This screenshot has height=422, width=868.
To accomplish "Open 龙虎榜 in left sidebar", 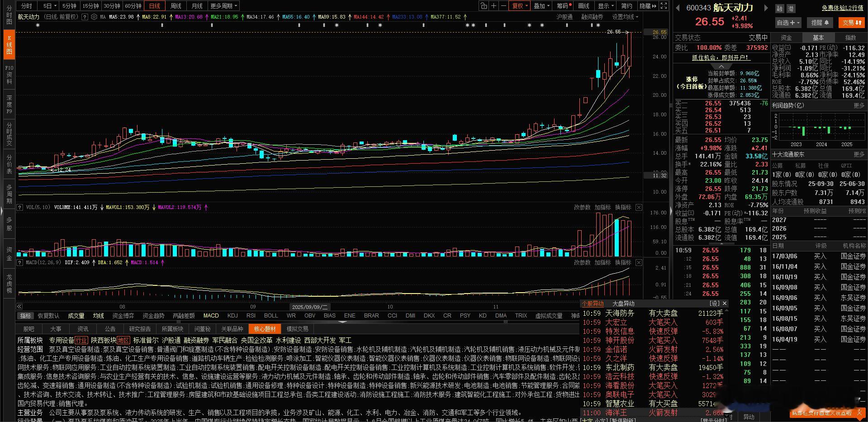I will click(x=9, y=284).
